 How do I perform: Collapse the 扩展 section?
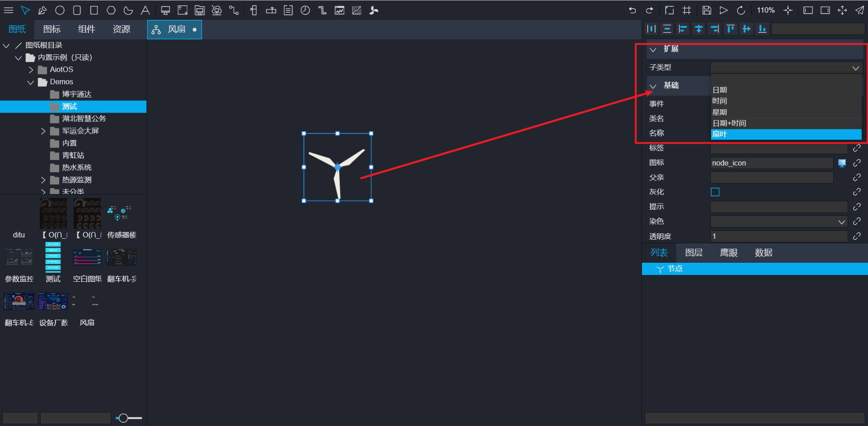[x=653, y=49]
